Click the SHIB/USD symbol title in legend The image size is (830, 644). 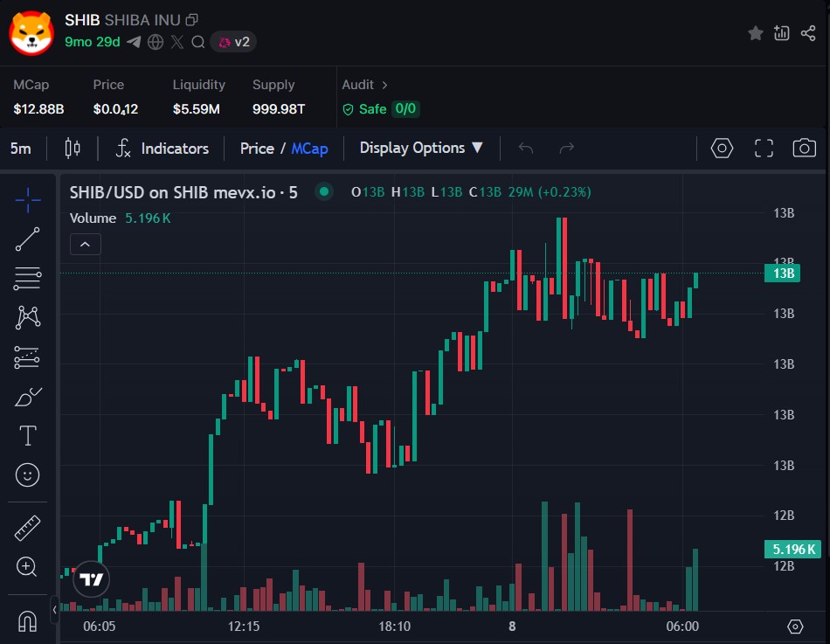tap(183, 192)
